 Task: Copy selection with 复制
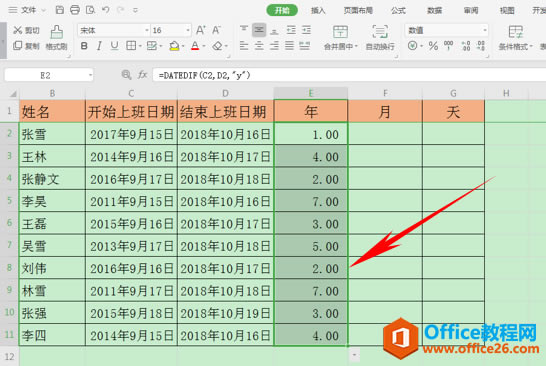[26, 46]
